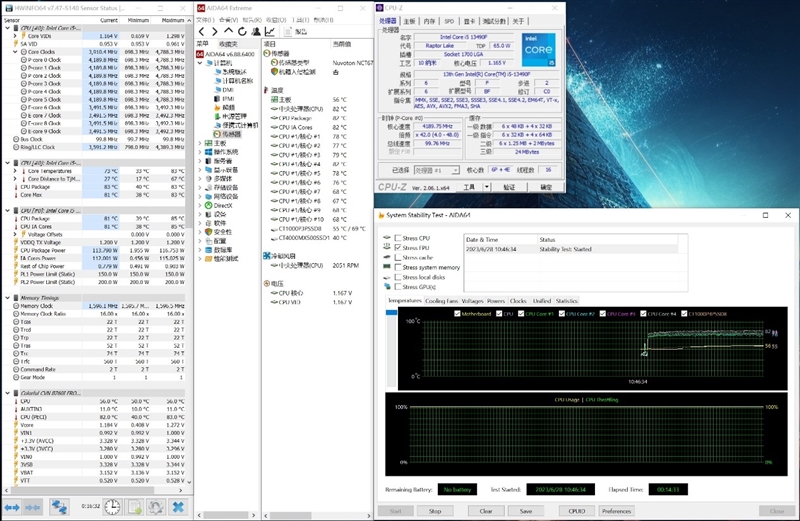The width and height of the screenshot is (800, 521).
Task: Click HWiNFO reset clock icon
Action: tap(113, 507)
